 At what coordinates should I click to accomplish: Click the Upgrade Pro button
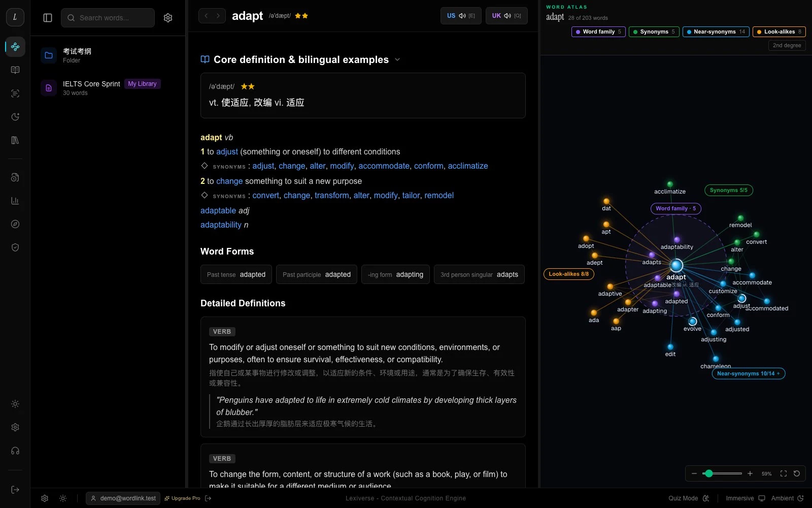coord(183,498)
